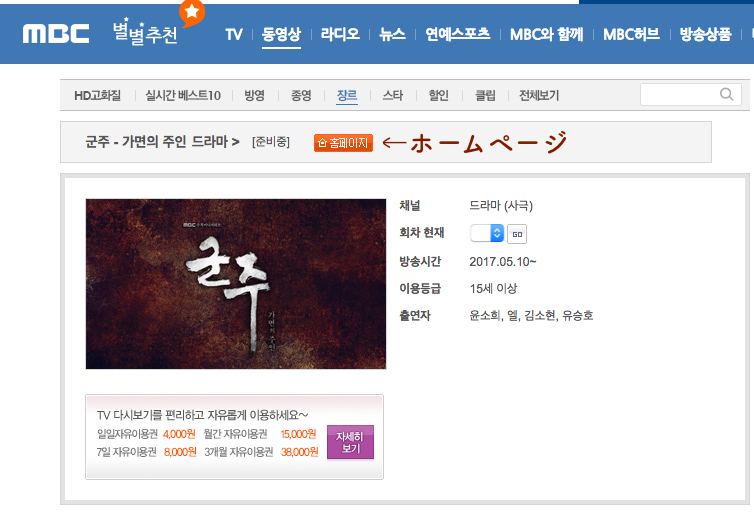The image size is (754, 516).
Task: Click the 15,000원 monthly pass price
Action: (298, 434)
